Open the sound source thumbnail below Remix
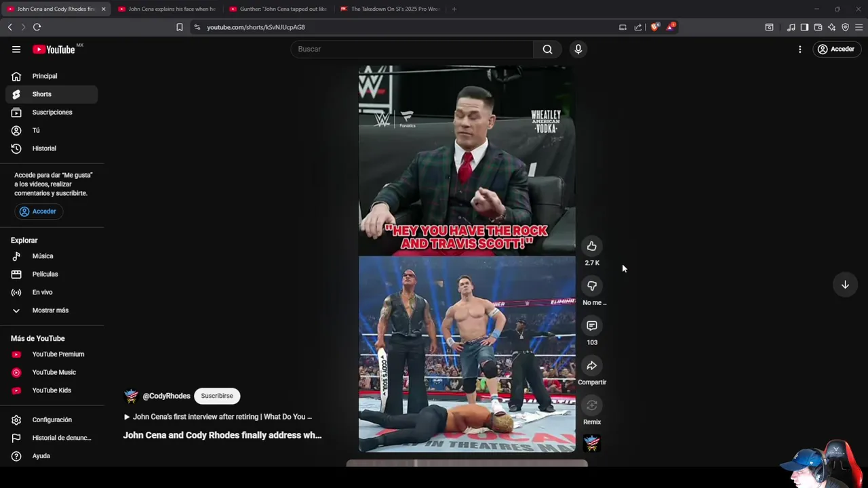 click(592, 443)
